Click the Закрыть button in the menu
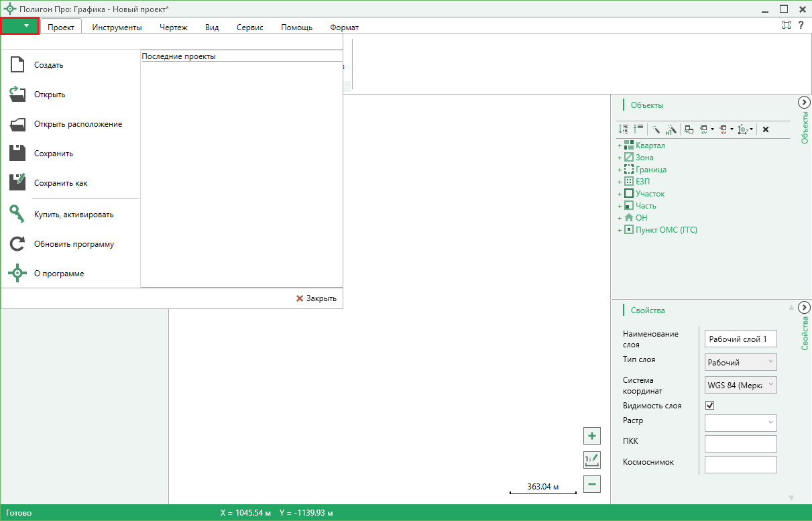This screenshot has height=521, width=812. tap(316, 298)
